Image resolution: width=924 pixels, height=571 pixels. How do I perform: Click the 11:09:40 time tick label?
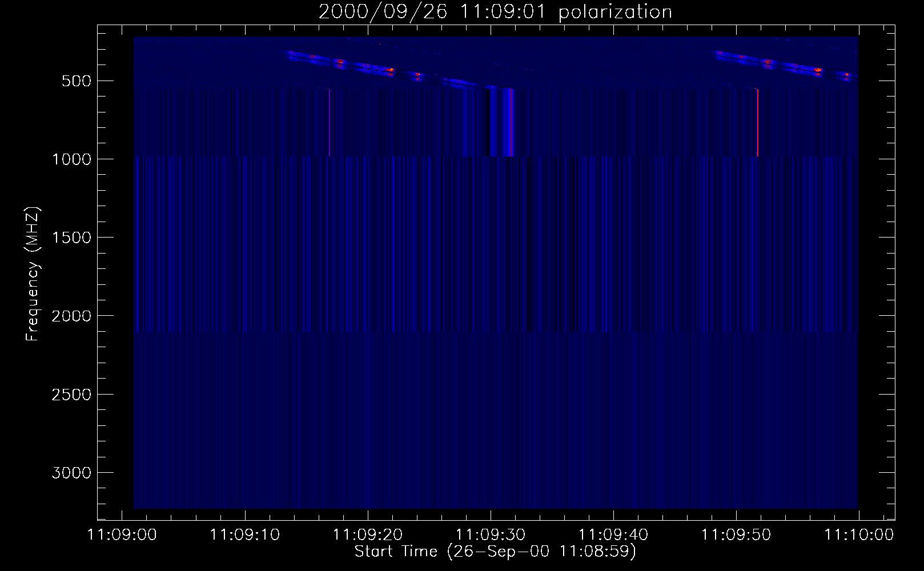click(613, 535)
